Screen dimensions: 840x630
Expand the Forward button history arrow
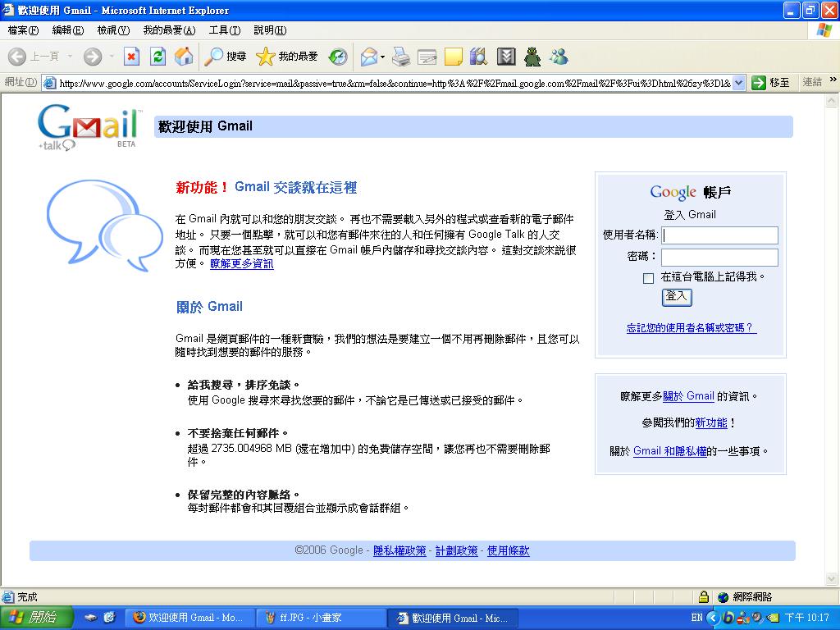(112, 57)
